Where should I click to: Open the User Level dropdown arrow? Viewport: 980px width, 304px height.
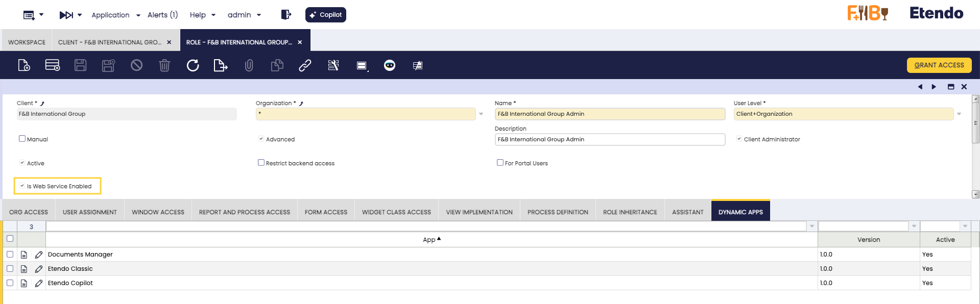click(959, 114)
